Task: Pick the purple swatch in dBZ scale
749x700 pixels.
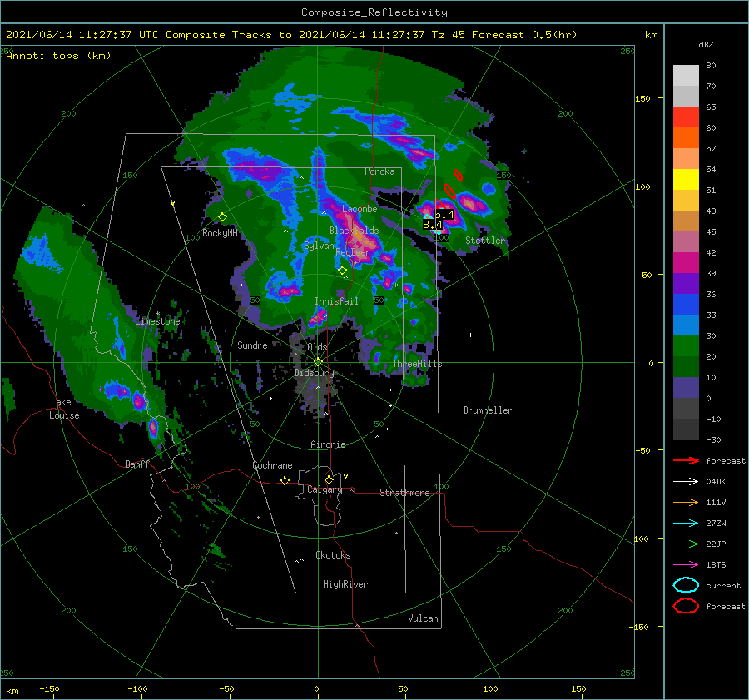Action: click(x=686, y=284)
